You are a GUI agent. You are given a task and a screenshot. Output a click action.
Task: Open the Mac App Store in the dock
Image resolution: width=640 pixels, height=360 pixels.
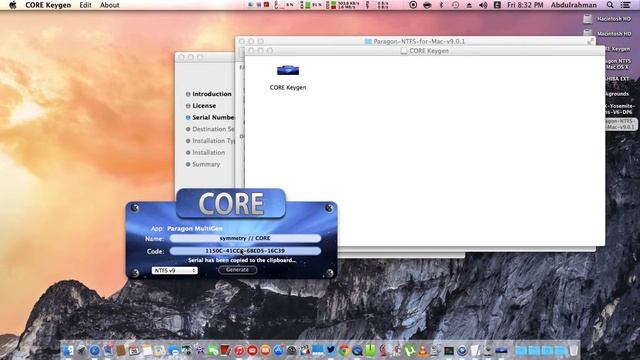[x=278, y=350]
